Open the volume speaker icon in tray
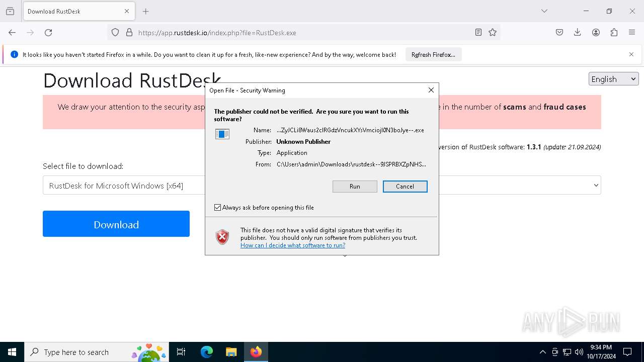The height and width of the screenshot is (362, 644). coord(579,352)
